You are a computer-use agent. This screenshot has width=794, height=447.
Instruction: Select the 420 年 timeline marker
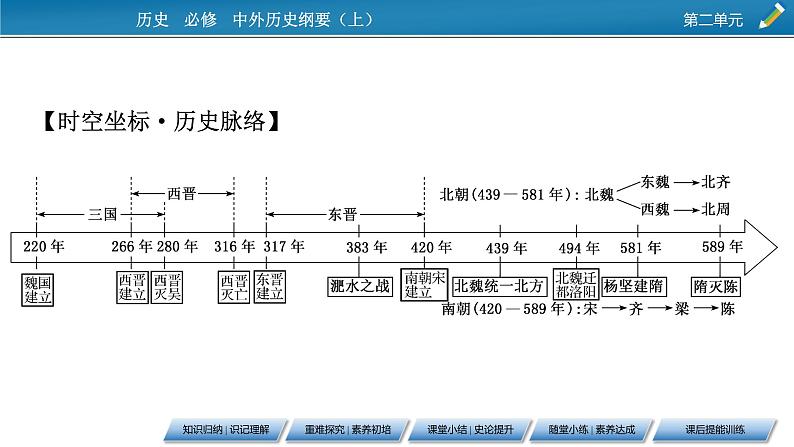(431, 248)
